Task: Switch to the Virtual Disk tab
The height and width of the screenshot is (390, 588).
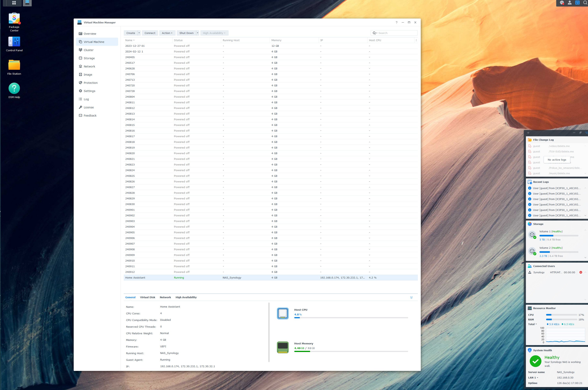Action: click(148, 297)
